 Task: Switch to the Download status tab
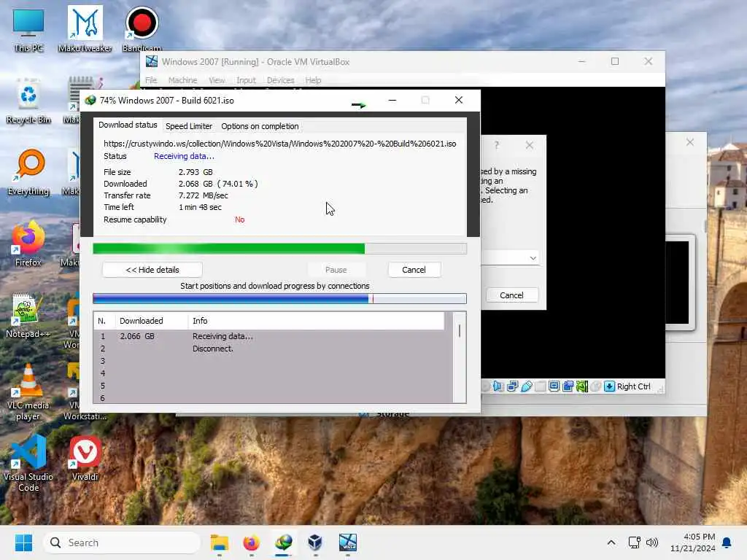tap(128, 125)
